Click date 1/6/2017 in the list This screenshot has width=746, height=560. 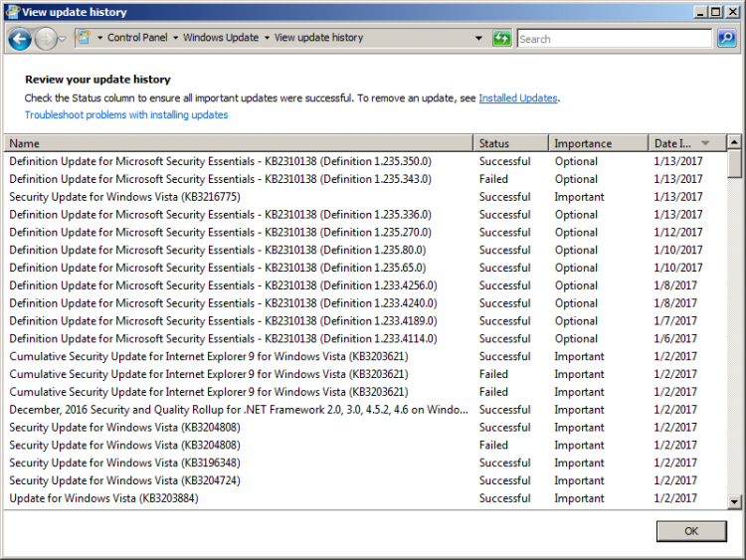[675, 339]
